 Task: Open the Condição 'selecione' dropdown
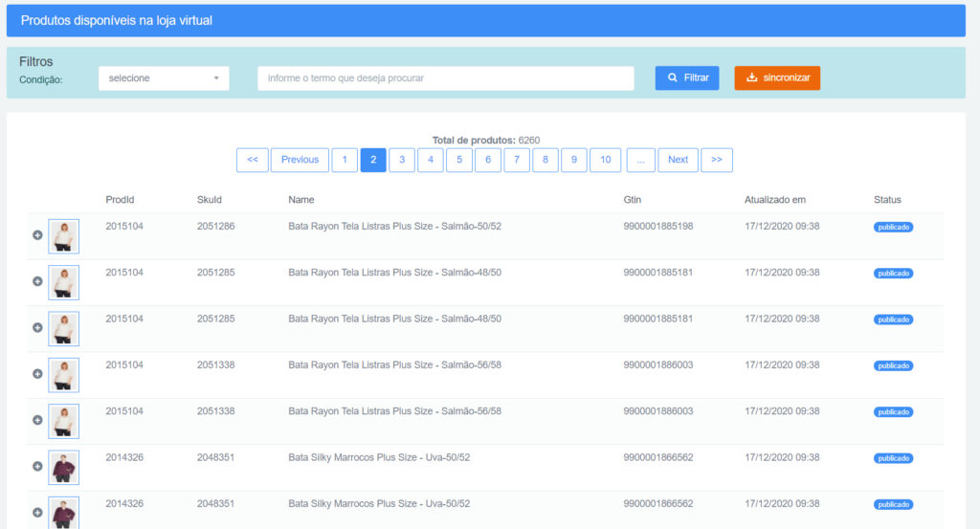point(164,78)
